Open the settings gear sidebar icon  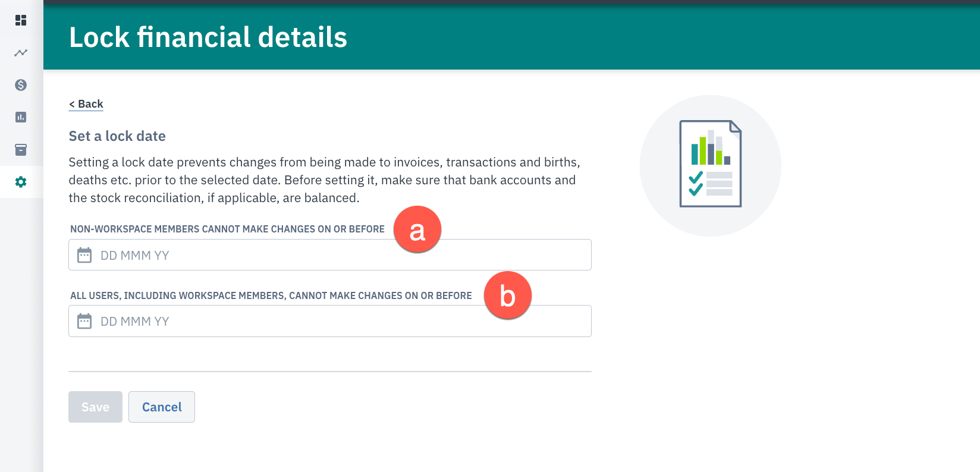[x=21, y=182]
